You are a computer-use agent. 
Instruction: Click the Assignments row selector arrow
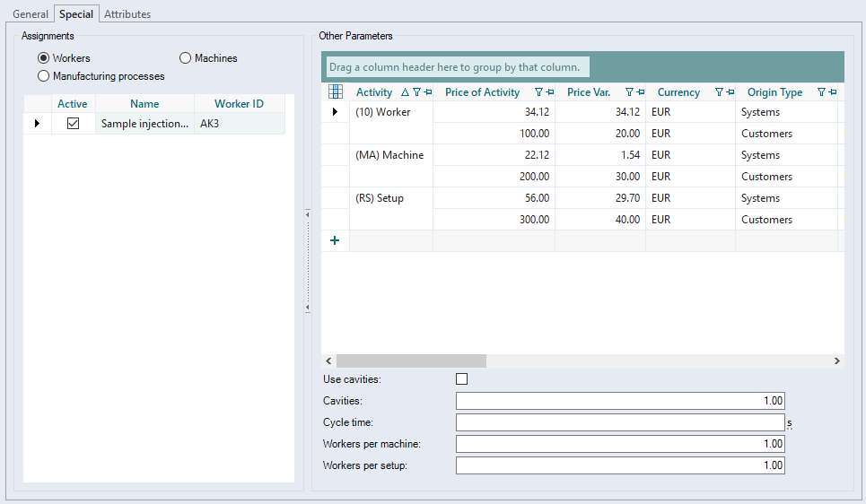(x=37, y=124)
